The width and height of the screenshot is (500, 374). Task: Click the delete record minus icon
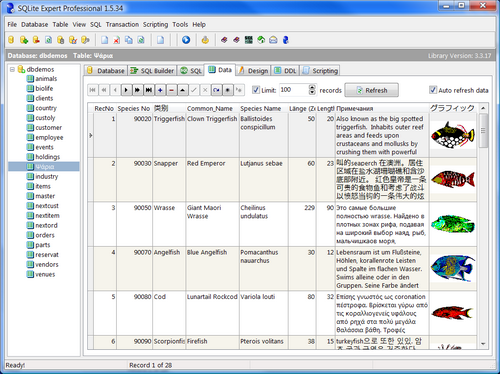point(171,90)
